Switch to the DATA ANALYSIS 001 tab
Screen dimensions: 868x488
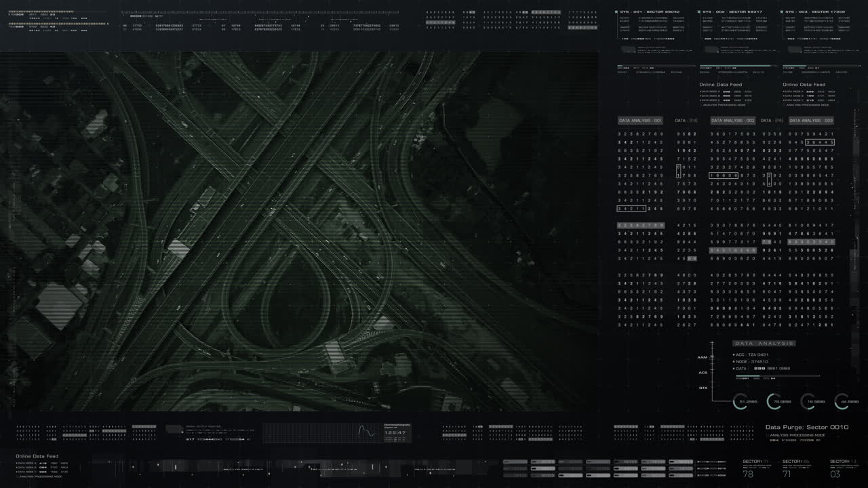pos(639,120)
